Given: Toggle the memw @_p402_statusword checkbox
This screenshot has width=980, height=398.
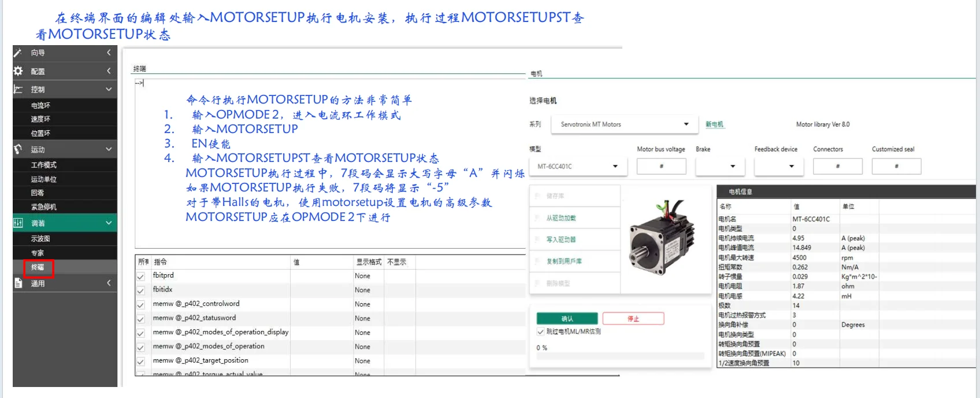Looking at the screenshot, I should (140, 319).
